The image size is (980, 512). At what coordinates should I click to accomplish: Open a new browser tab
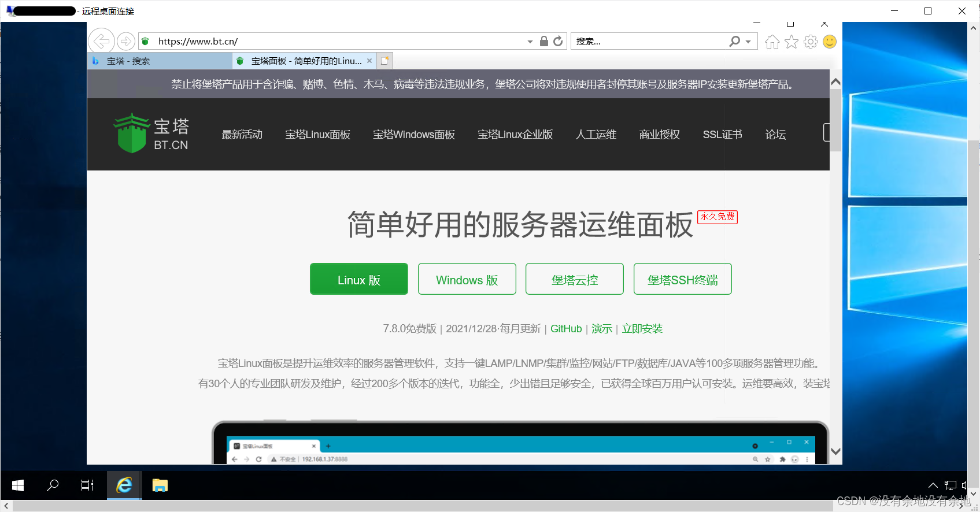click(385, 61)
